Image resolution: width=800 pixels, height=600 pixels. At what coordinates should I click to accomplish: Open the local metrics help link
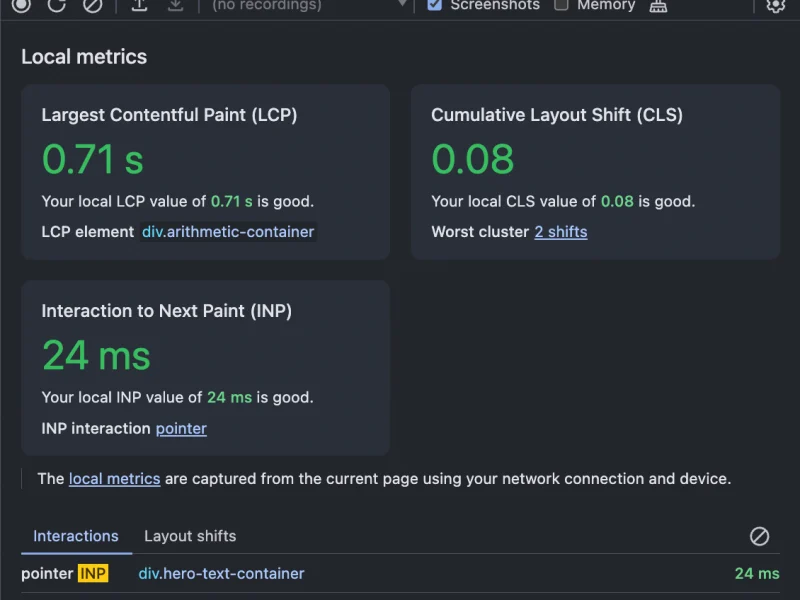point(114,479)
